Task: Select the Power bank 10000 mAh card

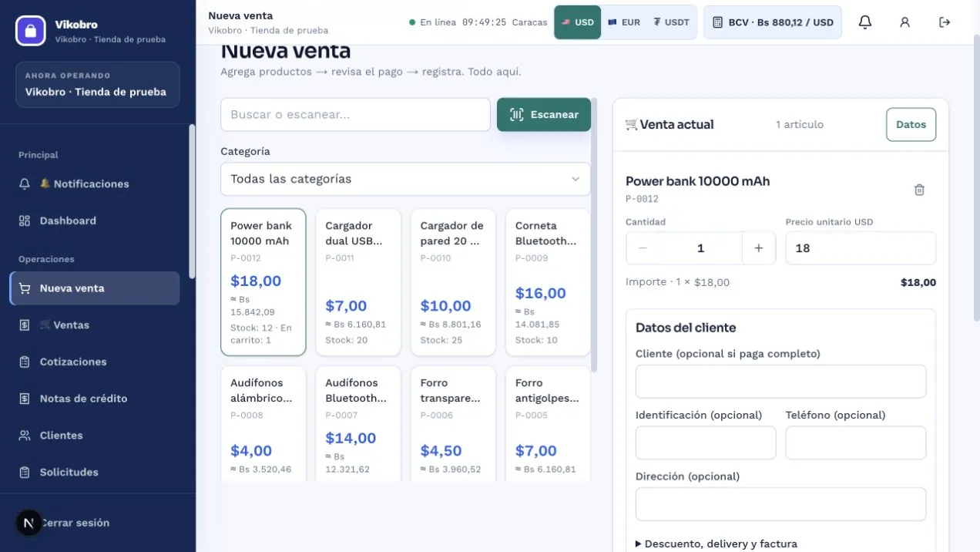Action: pyautogui.click(x=263, y=282)
